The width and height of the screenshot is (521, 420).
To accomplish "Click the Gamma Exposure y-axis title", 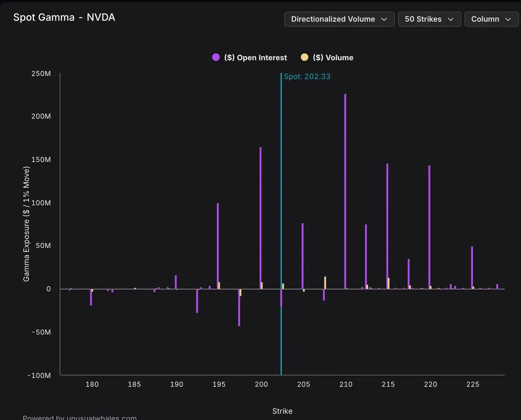I will tap(26, 224).
